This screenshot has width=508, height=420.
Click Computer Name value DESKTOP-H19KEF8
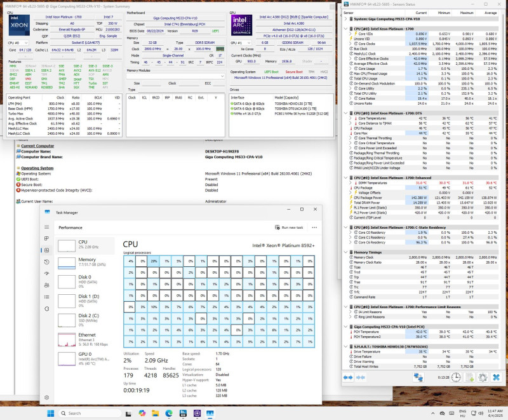222,151
